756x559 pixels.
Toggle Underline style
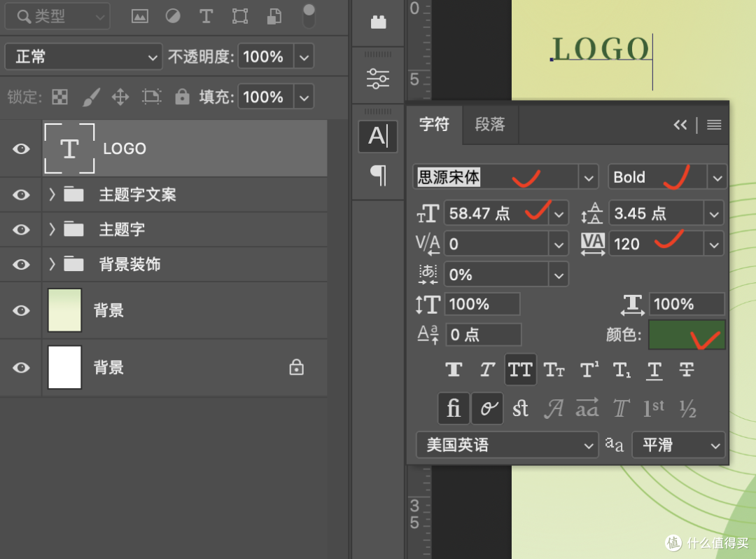tap(654, 370)
